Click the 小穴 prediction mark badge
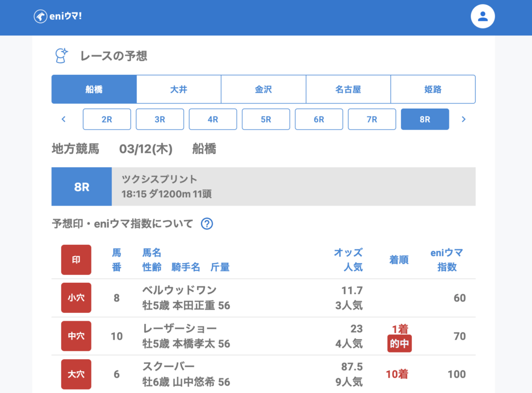532x393 pixels. point(76,298)
